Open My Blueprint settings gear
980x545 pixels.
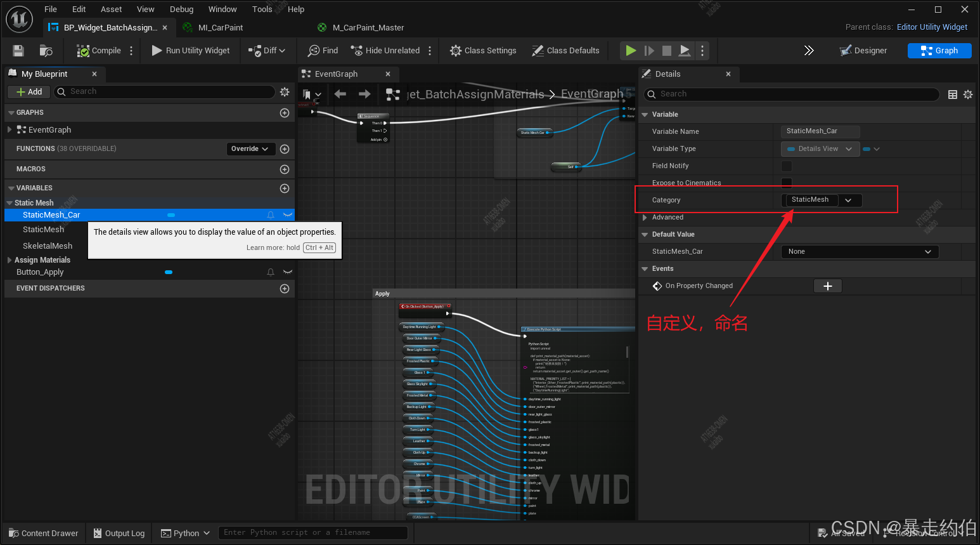click(x=285, y=92)
